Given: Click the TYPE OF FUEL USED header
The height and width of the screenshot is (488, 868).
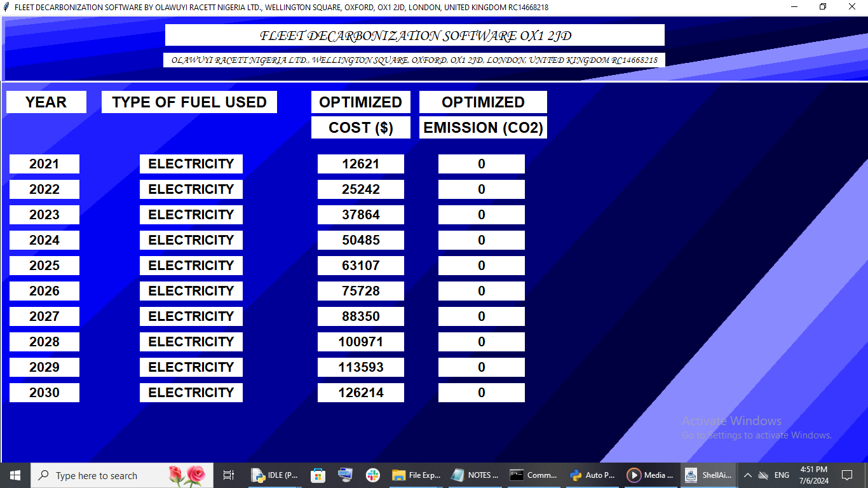Looking at the screenshot, I should point(189,102).
